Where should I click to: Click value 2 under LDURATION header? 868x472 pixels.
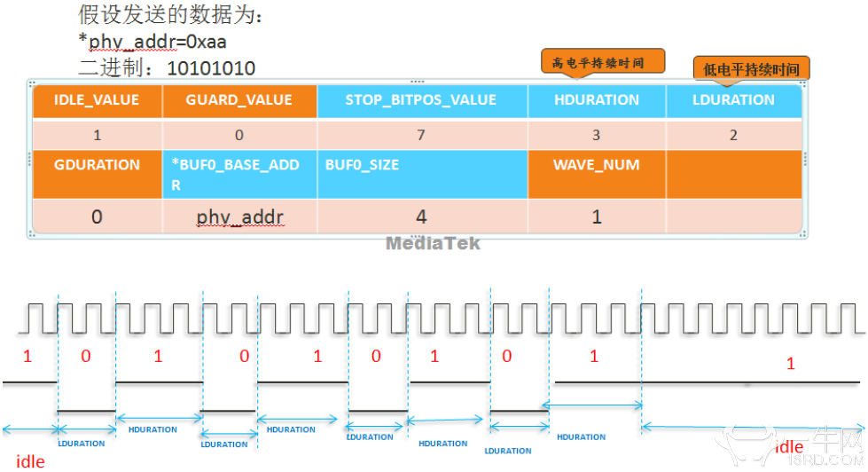[733, 135]
